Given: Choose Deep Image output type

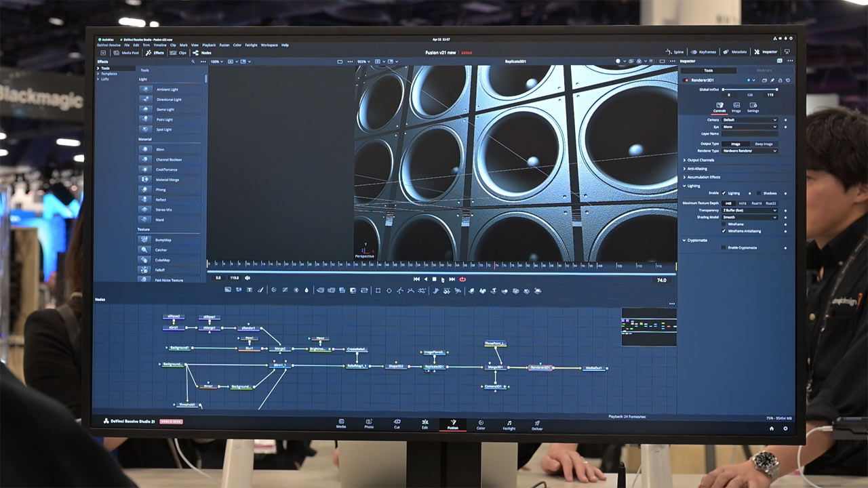Looking at the screenshot, I should (x=764, y=144).
